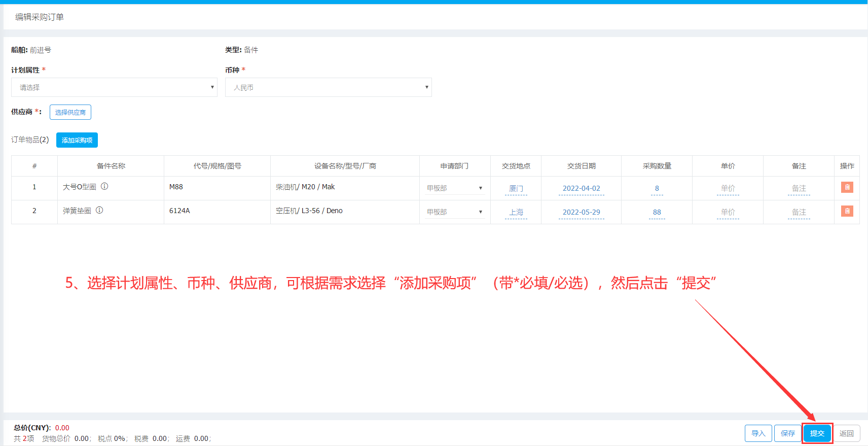This screenshot has height=446, width=868.
Task: Click the 备注 column header
Action: tap(799, 166)
